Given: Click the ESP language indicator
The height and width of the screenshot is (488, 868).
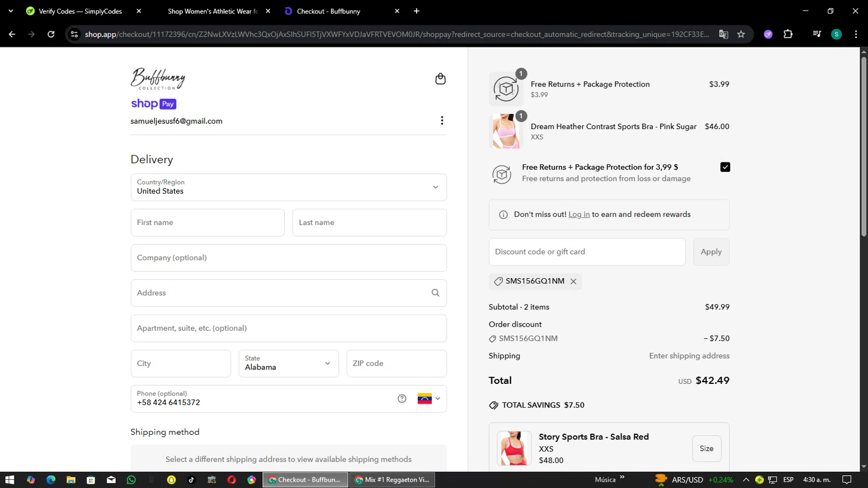Looking at the screenshot, I should pyautogui.click(x=788, y=480).
